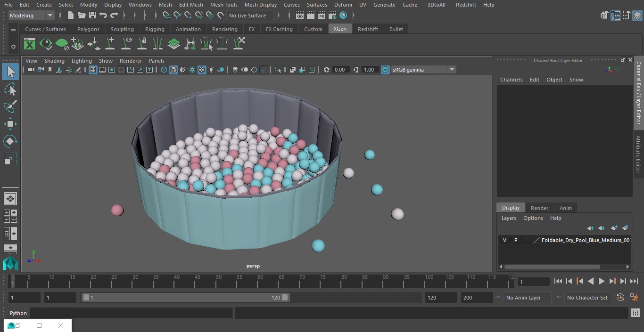Toggle the layer P playback box
Screen dimensions: 644x332
tap(516, 240)
